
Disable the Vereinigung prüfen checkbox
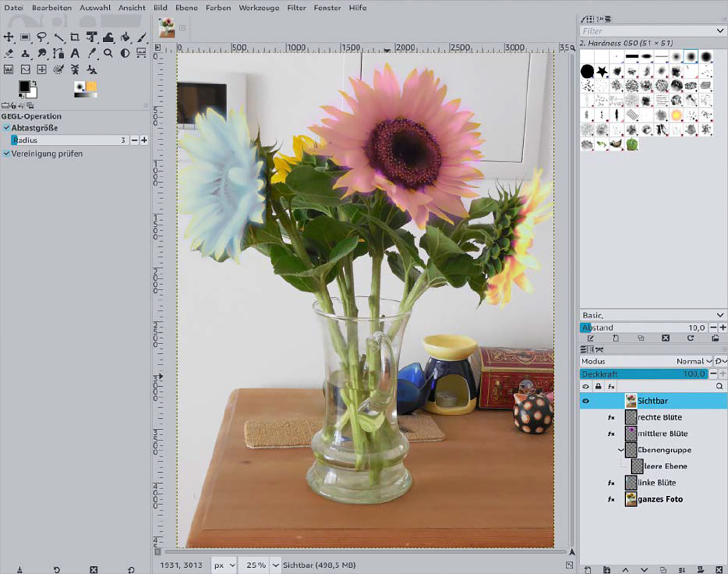click(7, 154)
